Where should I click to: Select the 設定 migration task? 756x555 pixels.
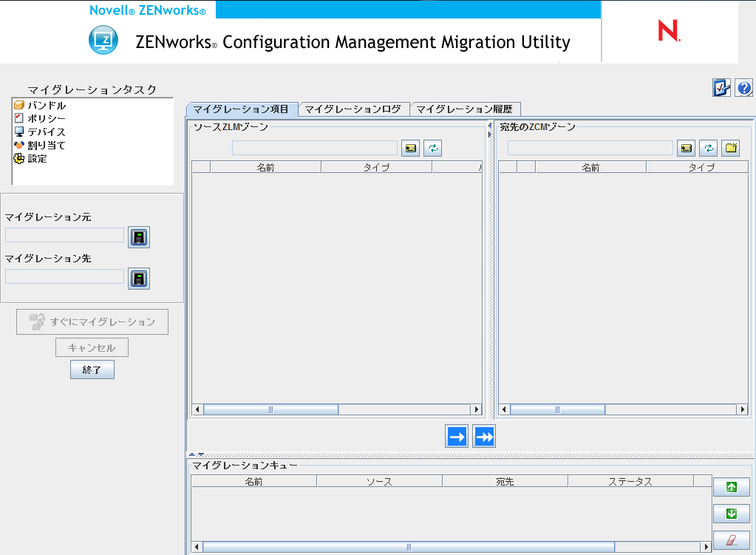click(x=30, y=159)
